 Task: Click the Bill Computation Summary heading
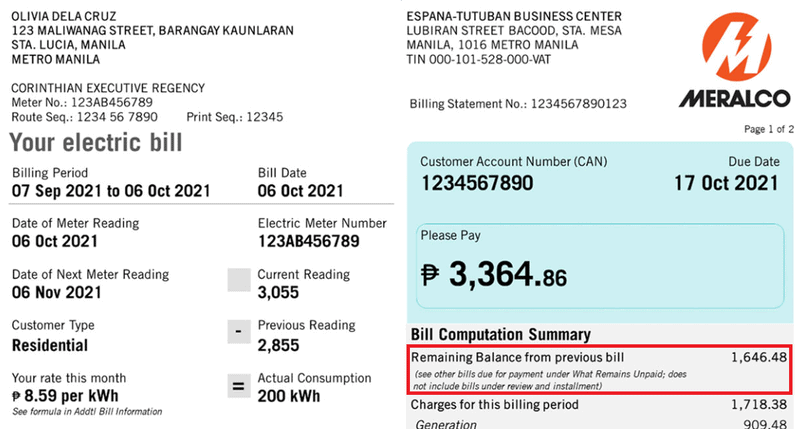click(x=501, y=335)
